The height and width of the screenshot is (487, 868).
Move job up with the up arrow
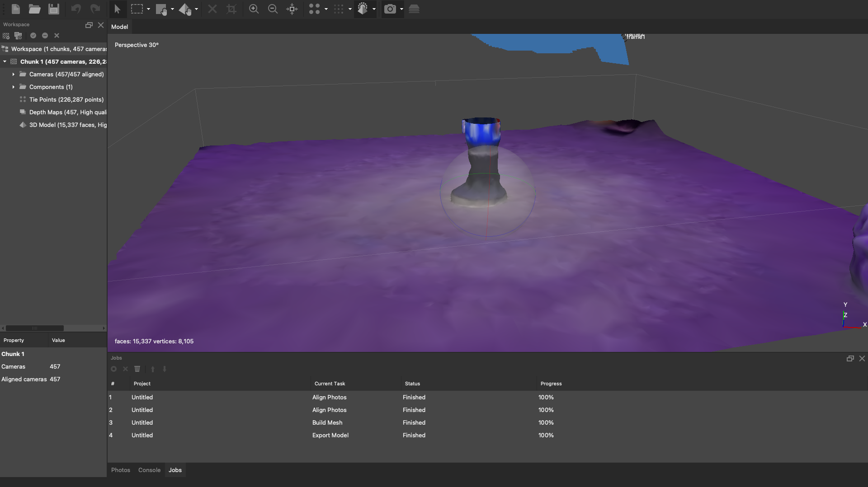click(x=153, y=369)
